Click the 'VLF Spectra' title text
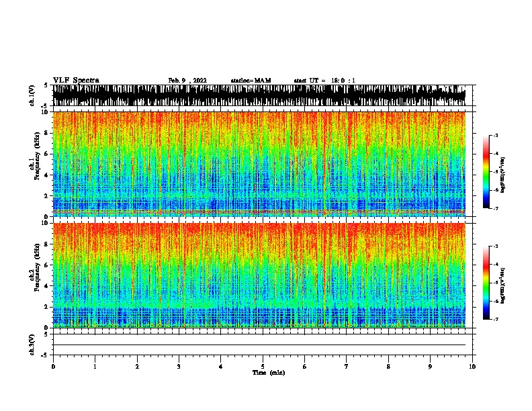 click(76, 81)
